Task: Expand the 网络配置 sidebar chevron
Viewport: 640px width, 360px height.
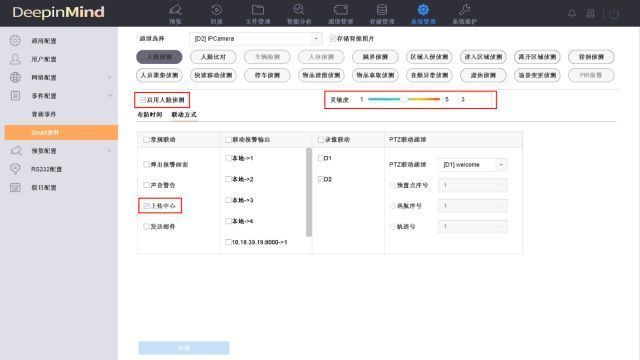Action: point(109,77)
